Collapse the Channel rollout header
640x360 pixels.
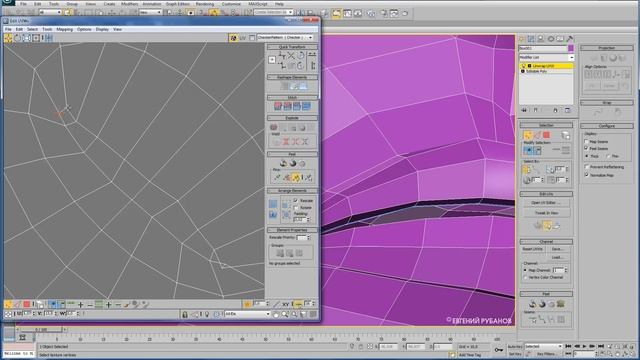pos(546,242)
